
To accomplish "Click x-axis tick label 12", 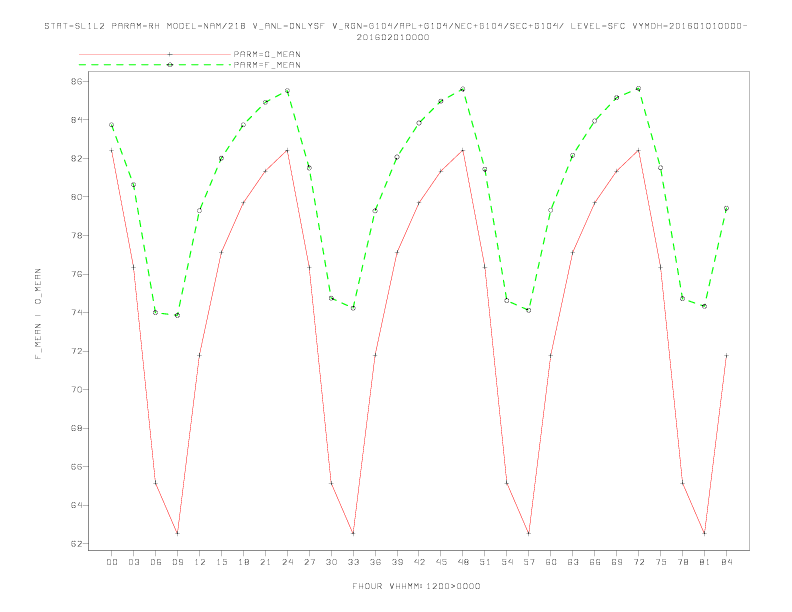I will click(200, 562).
